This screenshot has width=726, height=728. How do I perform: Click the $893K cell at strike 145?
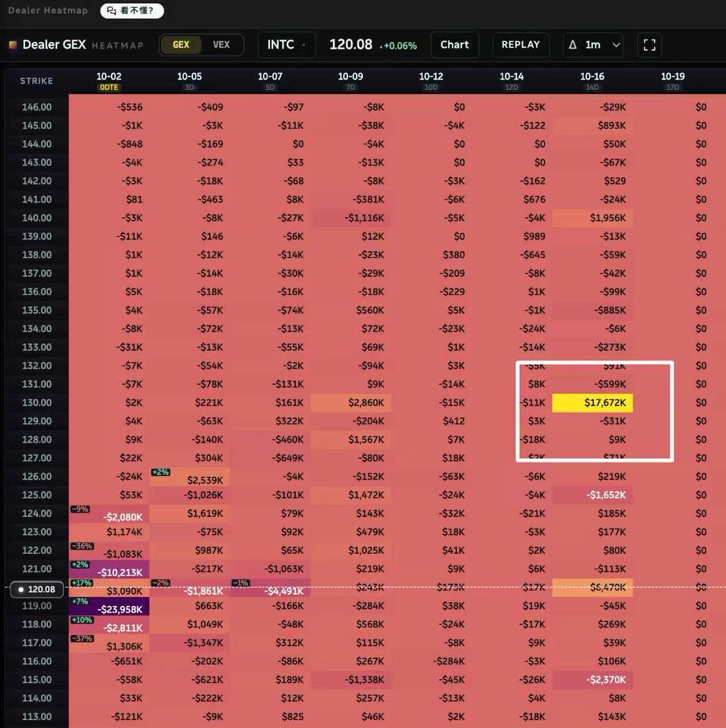(x=593, y=126)
